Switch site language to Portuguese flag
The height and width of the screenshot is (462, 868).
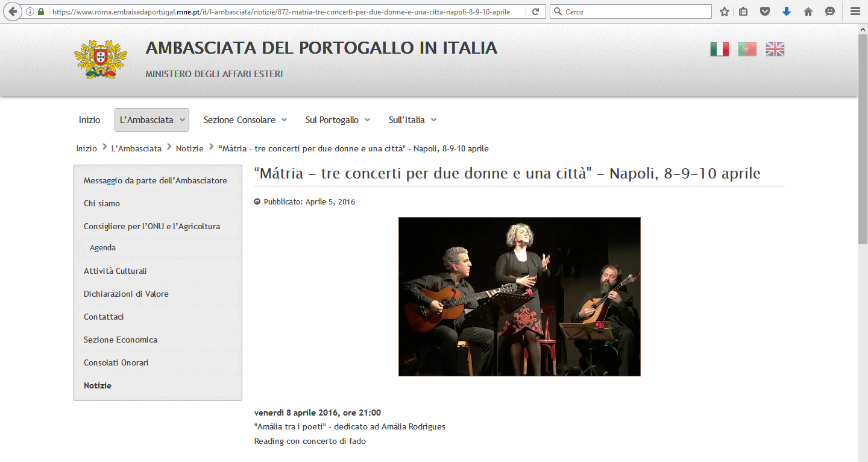[x=747, y=49]
